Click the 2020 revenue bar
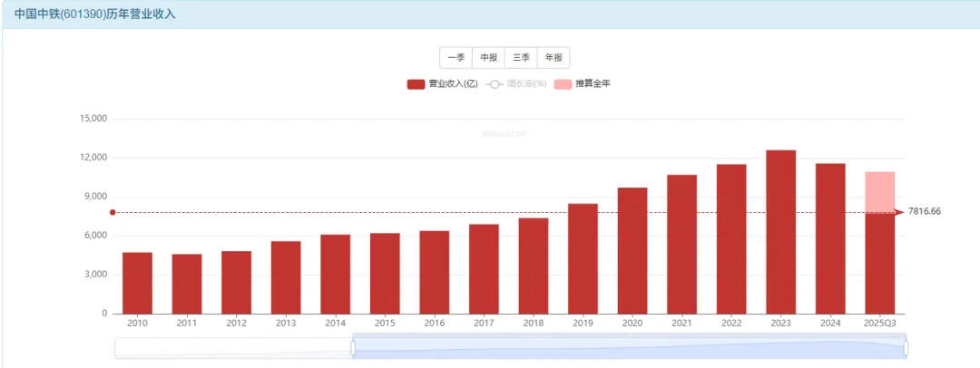The height and width of the screenshot is (368, 980). [x=632, y=250]
